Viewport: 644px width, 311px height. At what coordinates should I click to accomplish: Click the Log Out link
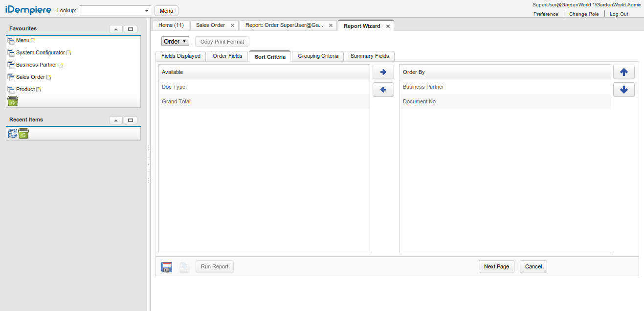[x=619, y=14]
